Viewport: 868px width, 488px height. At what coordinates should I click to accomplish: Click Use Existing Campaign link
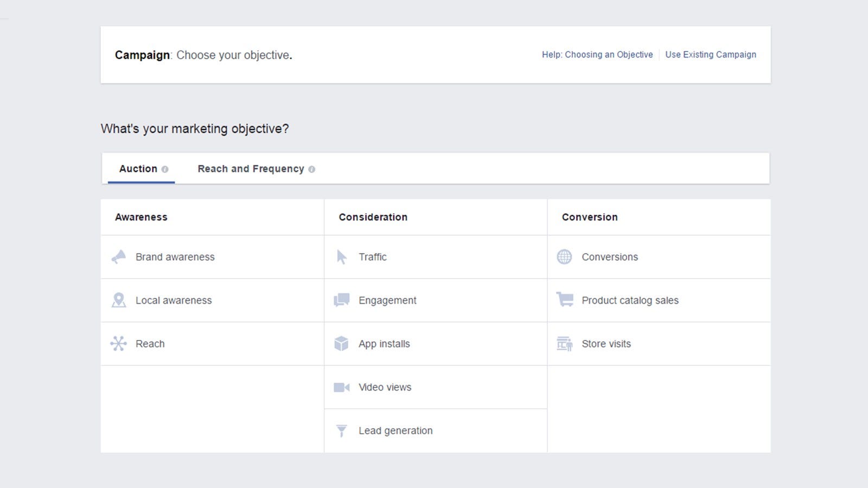click(x=711, y=55)
